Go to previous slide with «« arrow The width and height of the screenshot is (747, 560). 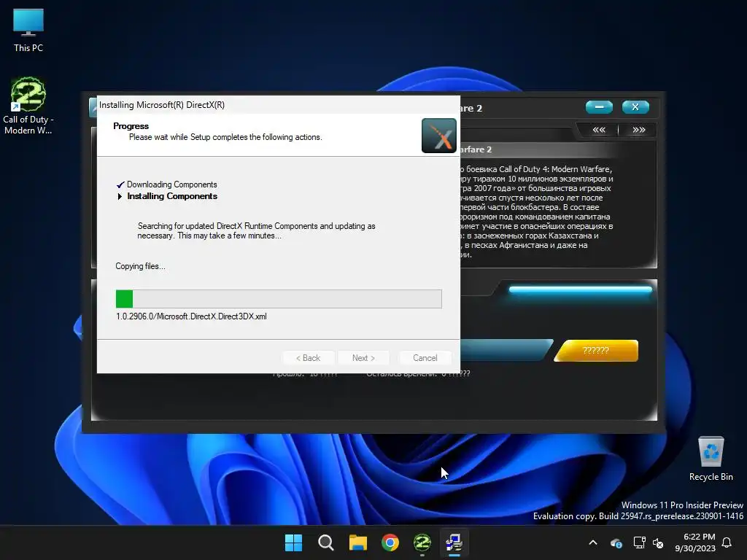(599, 130)
